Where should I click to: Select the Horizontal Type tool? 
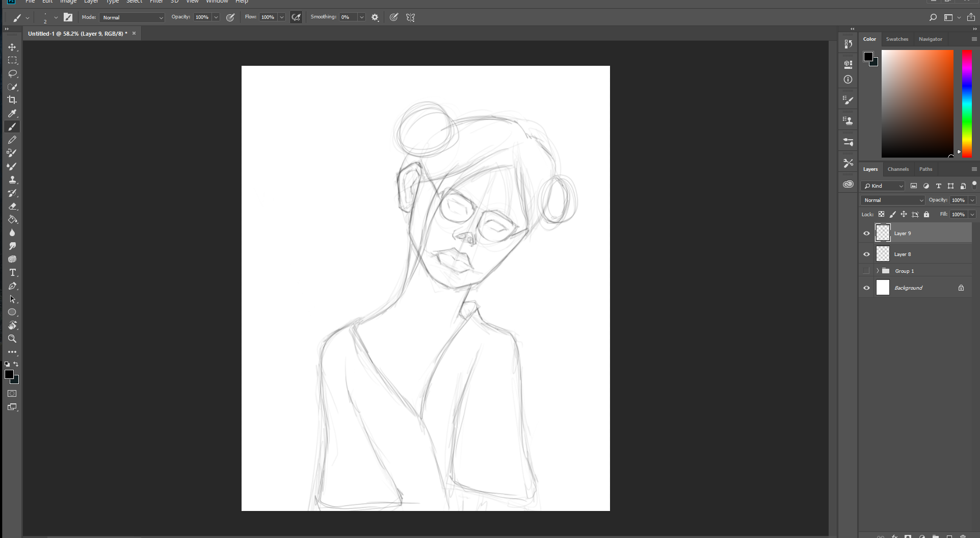click(12, 273)
